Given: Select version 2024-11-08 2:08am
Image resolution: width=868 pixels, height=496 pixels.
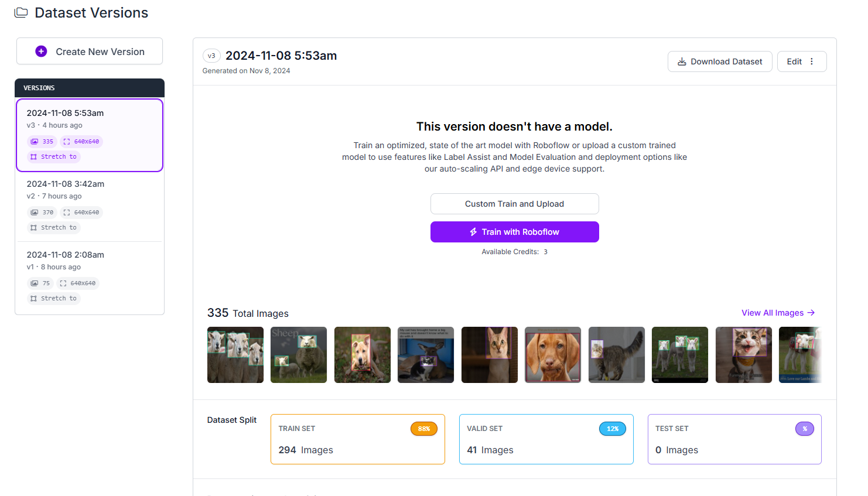Looking at the screenshot, I should pos(90,277).
